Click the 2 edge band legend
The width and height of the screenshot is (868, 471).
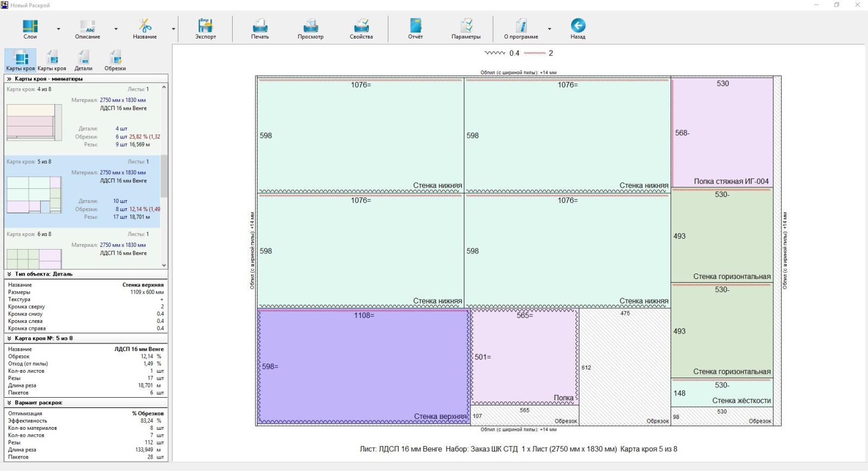(x=539, y=53)
